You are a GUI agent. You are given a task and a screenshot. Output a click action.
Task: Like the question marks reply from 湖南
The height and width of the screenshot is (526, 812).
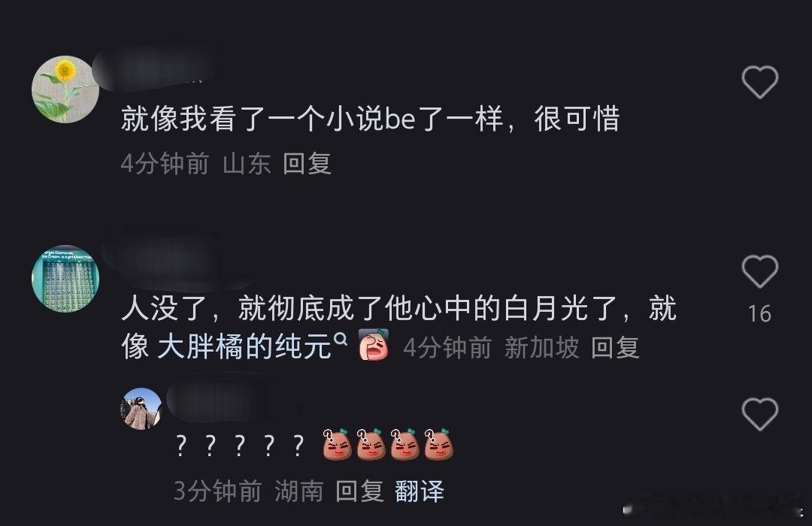(759, 414)
